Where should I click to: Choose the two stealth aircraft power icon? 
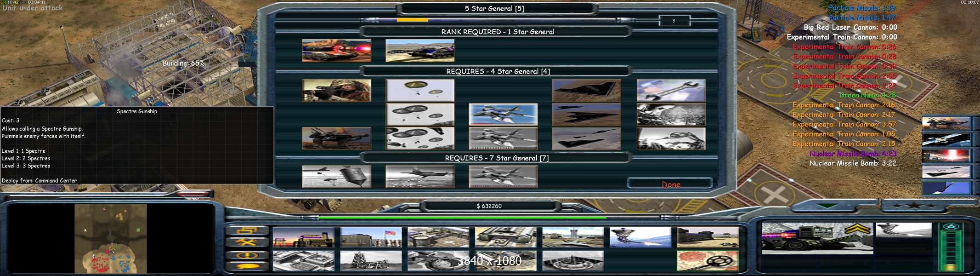tap(586, 115)
